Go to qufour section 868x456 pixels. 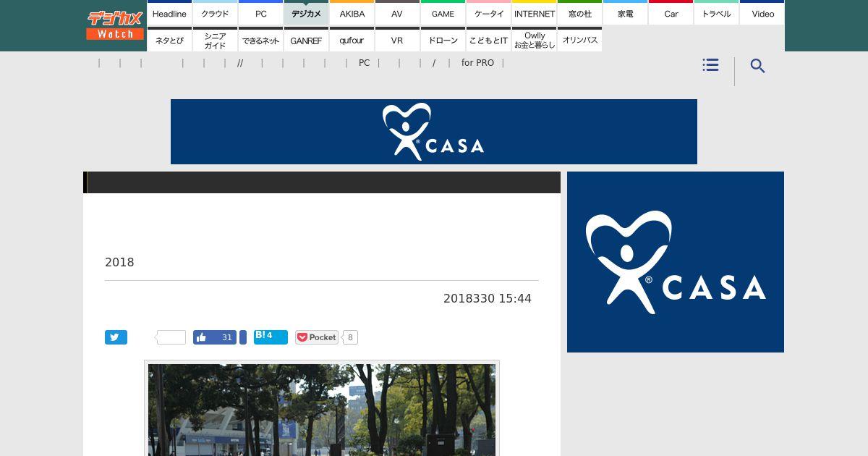pyautogui.click(x=352, y=40)
